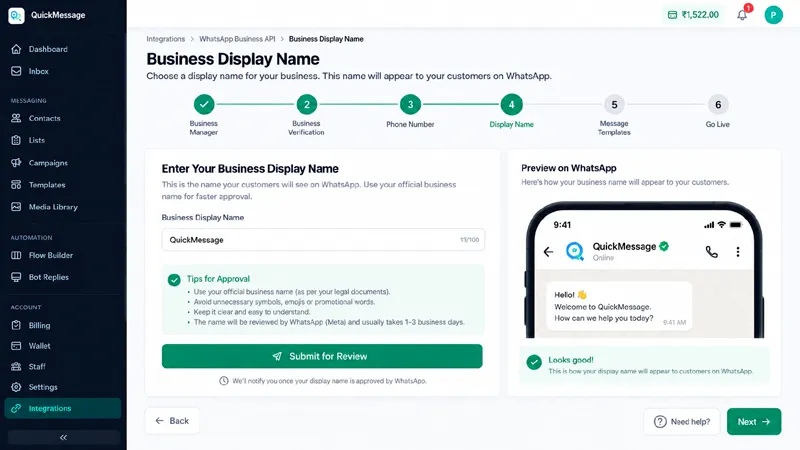Select step 6 Go Live
Image resolution: width=800 pixels, height=450 pixels.
click(718, 105)
